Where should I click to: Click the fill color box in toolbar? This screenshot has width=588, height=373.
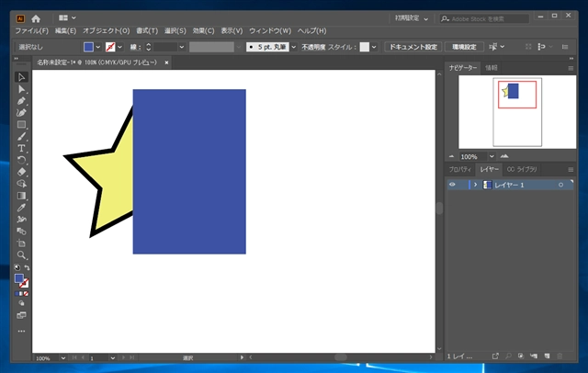(x=19, y=278)
